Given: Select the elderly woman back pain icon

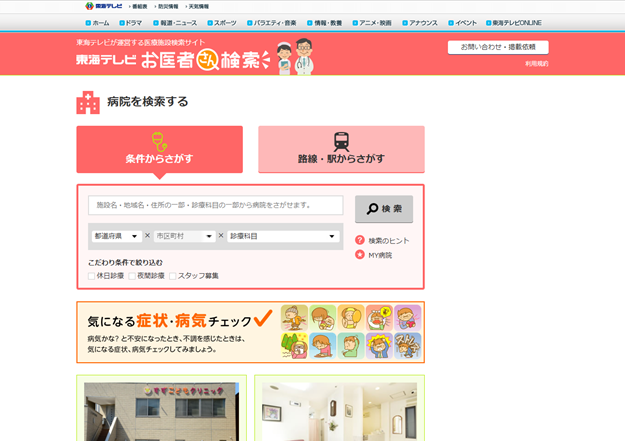Looking at the screenshot, I should point(294,318).
